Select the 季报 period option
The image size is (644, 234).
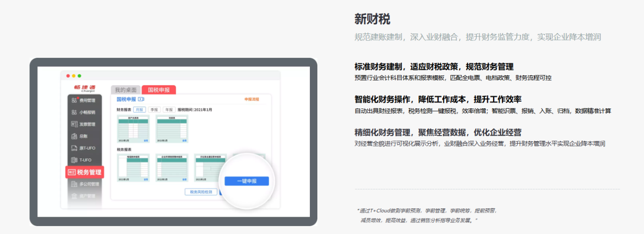tap(154, 110)
